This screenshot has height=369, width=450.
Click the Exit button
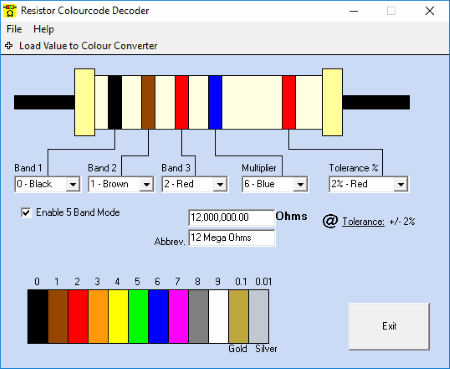pyautogui.click(x=389, y=326)
